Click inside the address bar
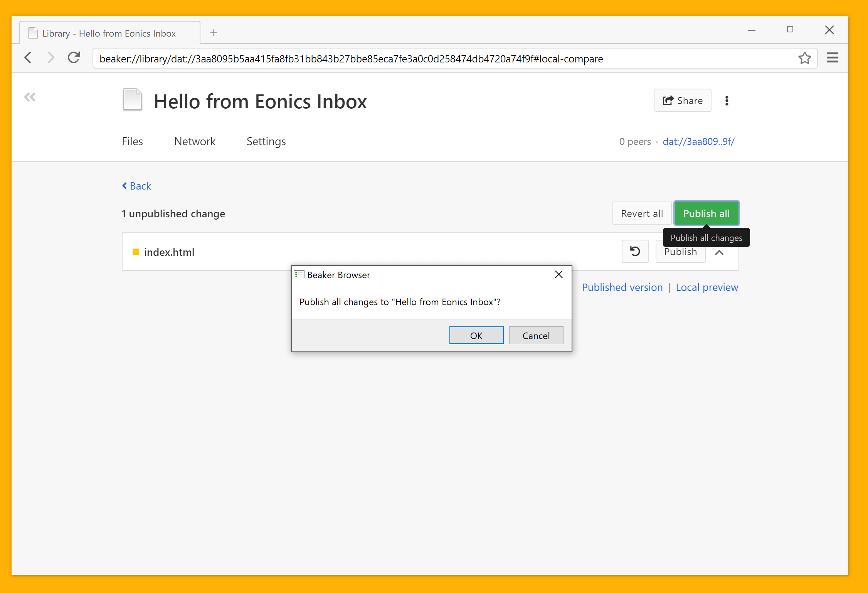Screen dimensions: 868x593 tap(424, 59)
